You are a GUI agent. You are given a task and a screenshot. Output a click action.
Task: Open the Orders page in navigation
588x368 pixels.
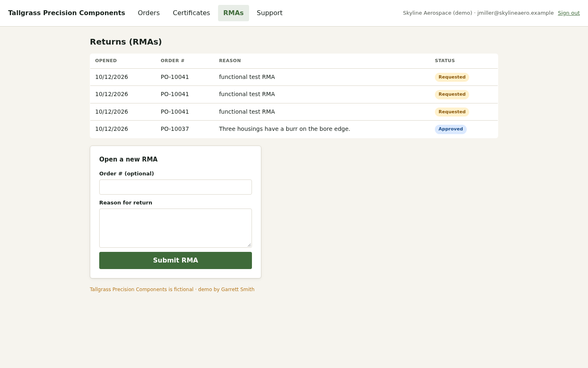pyautogui.click(x=149, y=13)
